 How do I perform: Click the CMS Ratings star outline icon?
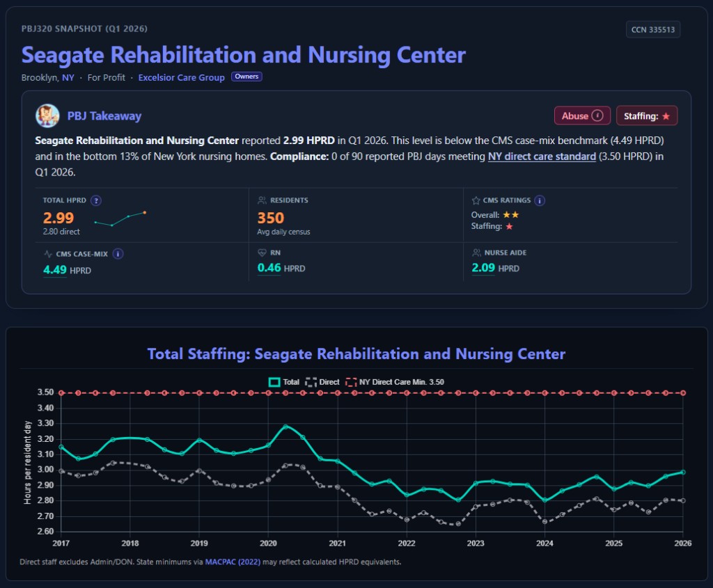476,200
